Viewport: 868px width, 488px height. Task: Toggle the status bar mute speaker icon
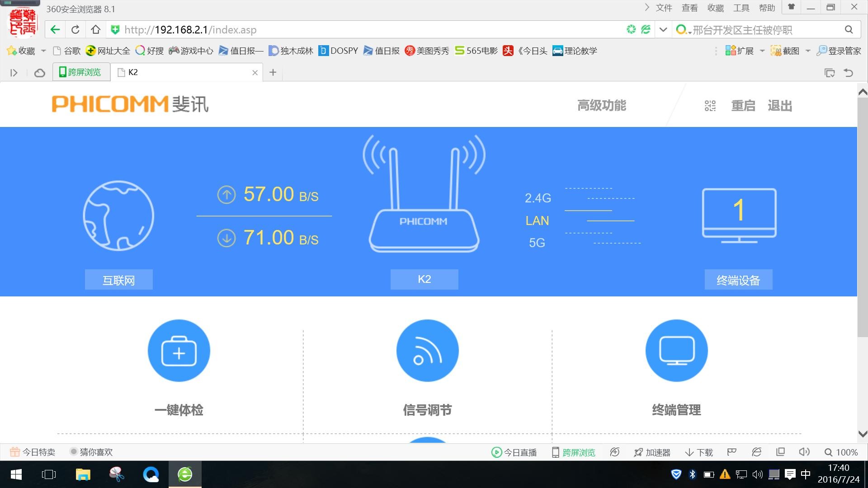[804, 452]
